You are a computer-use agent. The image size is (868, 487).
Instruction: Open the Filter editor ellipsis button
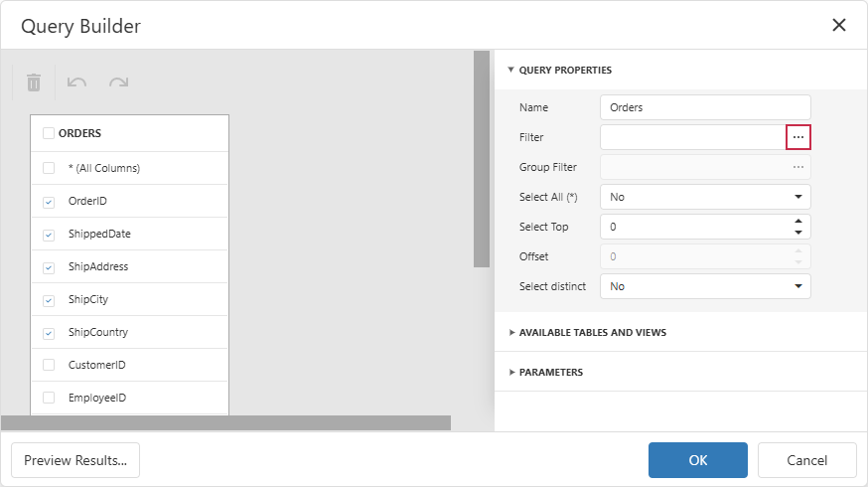pos(798,137)
